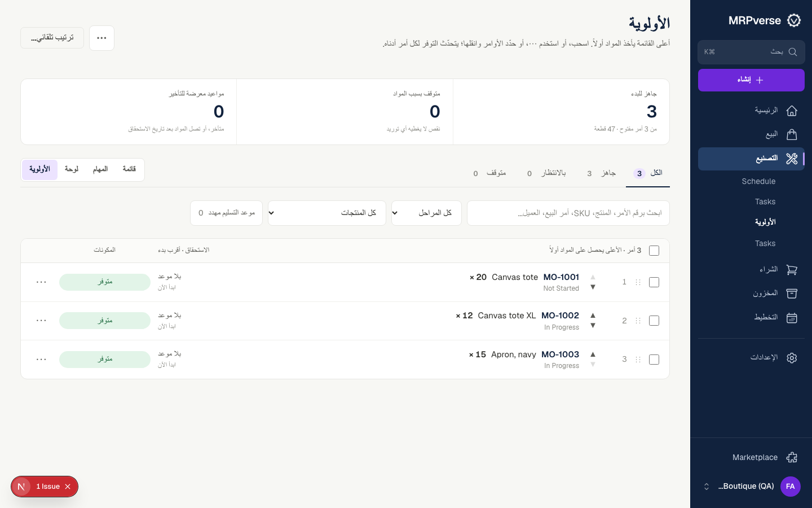Select the المهام tasks view
This screenshot has width=812, height=508.
tap(100, 169)
